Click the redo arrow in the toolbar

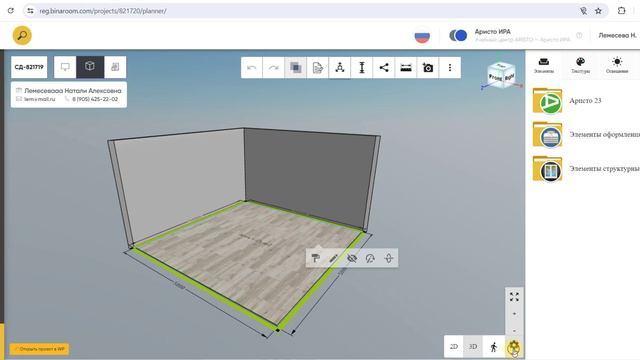273,68
